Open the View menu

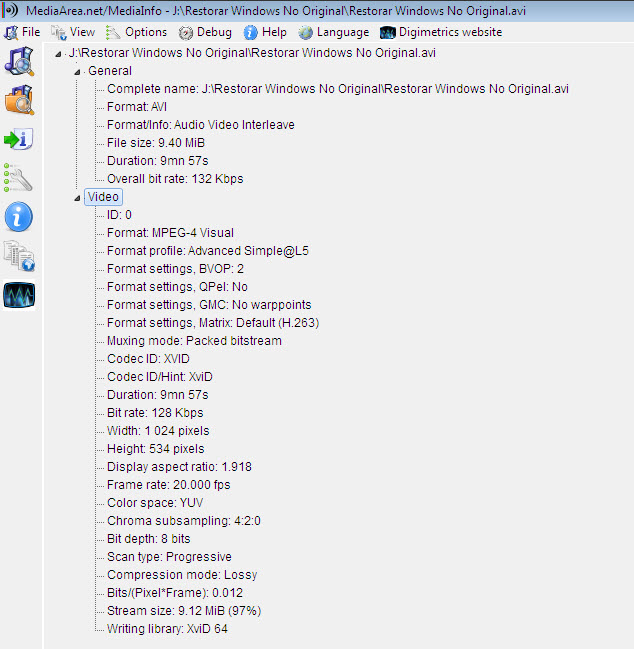82,32
